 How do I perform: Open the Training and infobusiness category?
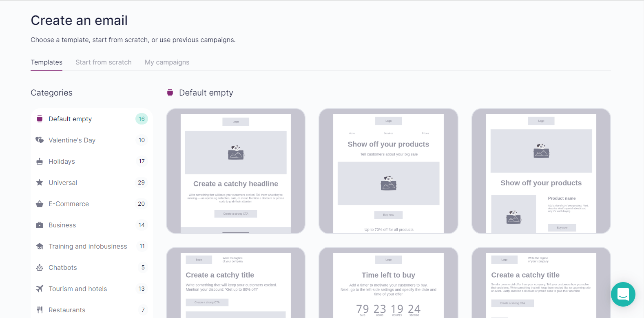(88, 246)
